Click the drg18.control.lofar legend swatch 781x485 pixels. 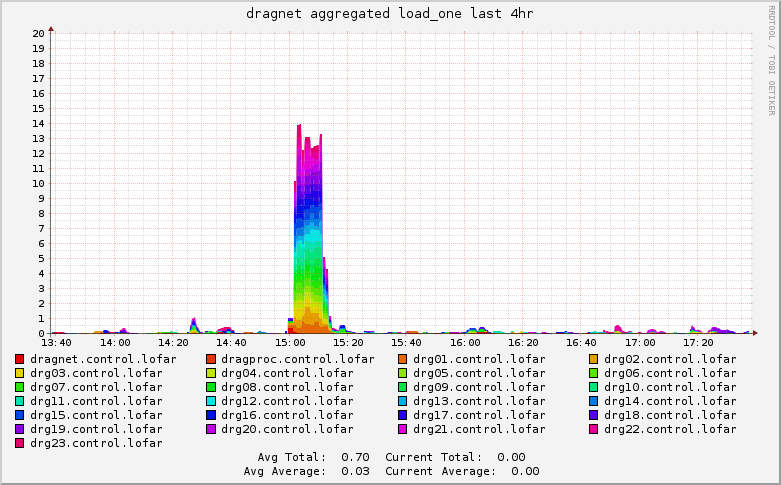pos(593,415)
